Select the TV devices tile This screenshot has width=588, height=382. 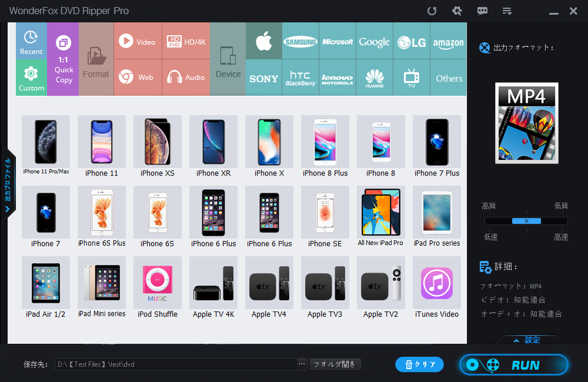tap(412, 78)
